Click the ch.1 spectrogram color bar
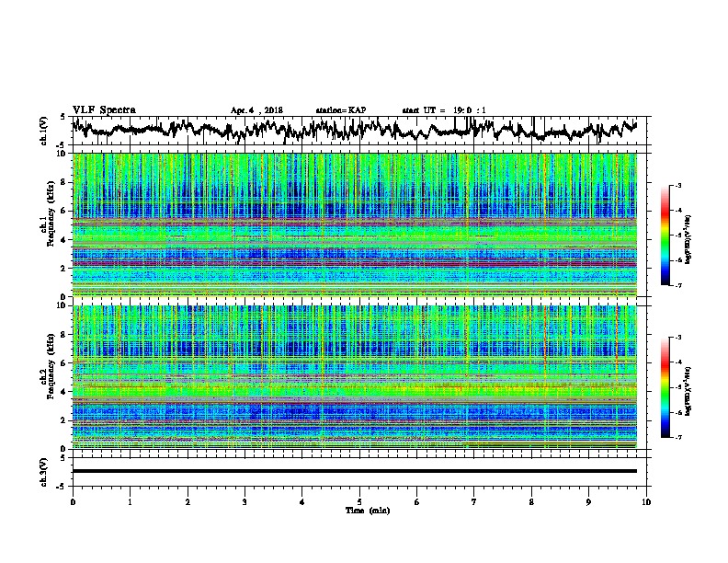Image resolution: width=728 pixels, height=563 pixels. coord(665,236)
